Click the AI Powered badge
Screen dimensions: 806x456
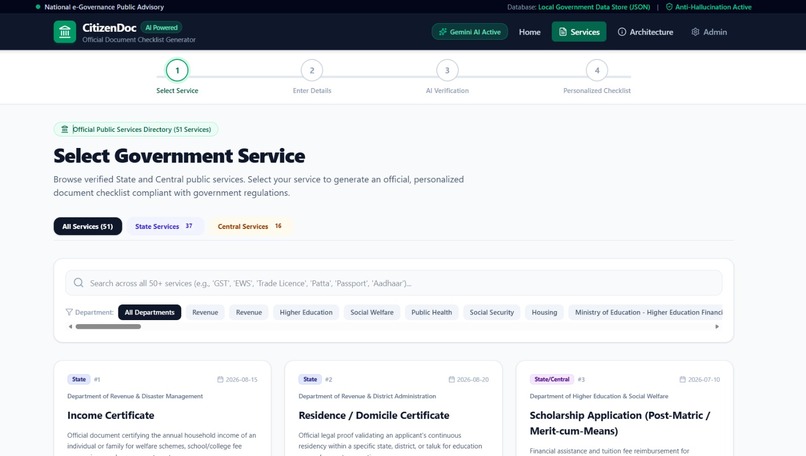[x=161, y=28]
